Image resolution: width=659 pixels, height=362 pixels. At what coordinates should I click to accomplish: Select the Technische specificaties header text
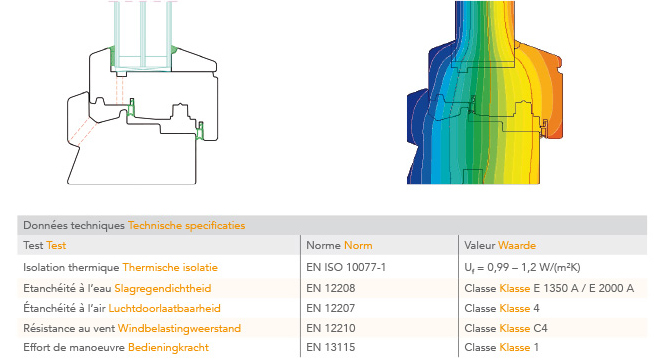tap(186, 225)
